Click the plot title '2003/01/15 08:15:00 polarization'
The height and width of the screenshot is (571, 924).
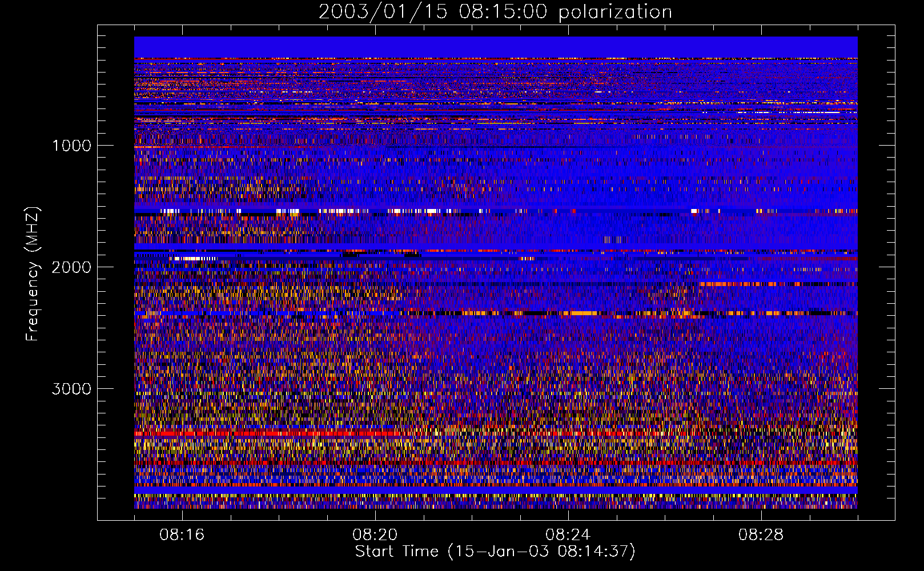[x=495, y=12]
